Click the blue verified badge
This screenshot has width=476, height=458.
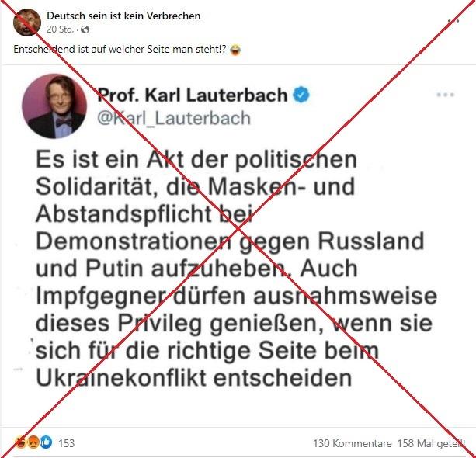pos(301,95)
